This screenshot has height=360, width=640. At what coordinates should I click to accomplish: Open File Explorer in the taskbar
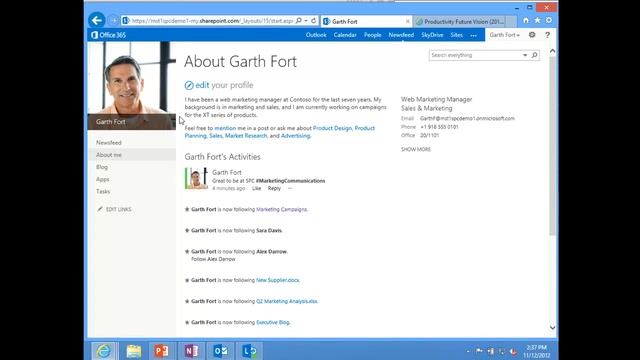coord(133,351)
